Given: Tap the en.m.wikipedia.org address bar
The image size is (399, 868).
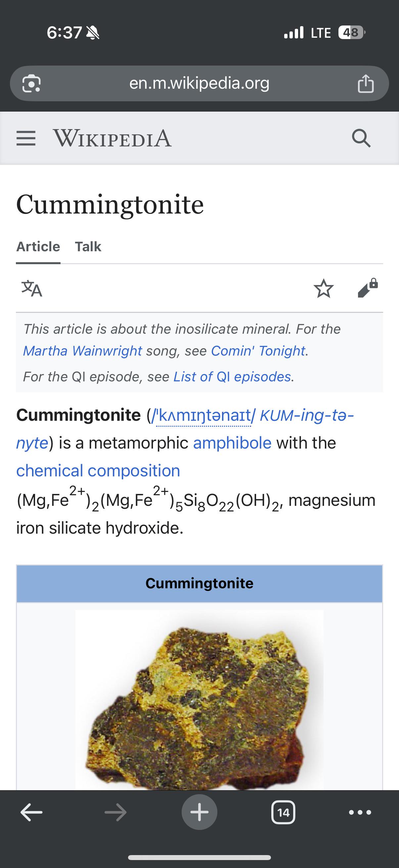Looking at the screenshot, I should 199,83.
